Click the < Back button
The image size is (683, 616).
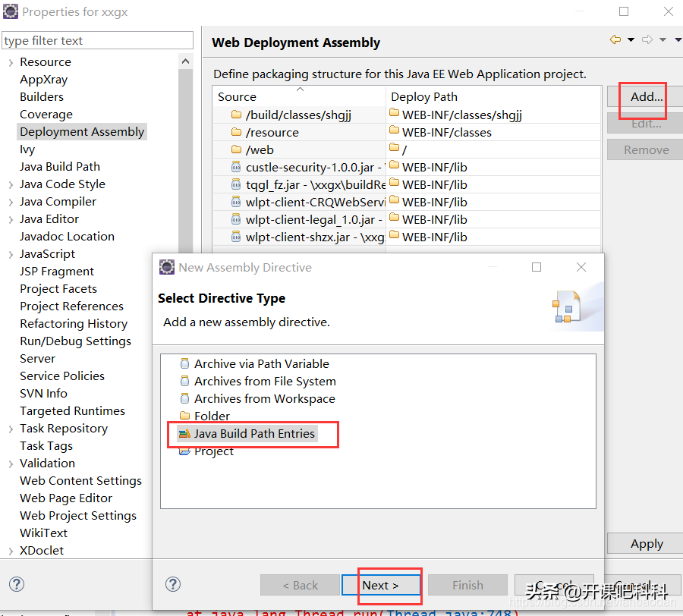pyautogui.click(x=300, y=585)
